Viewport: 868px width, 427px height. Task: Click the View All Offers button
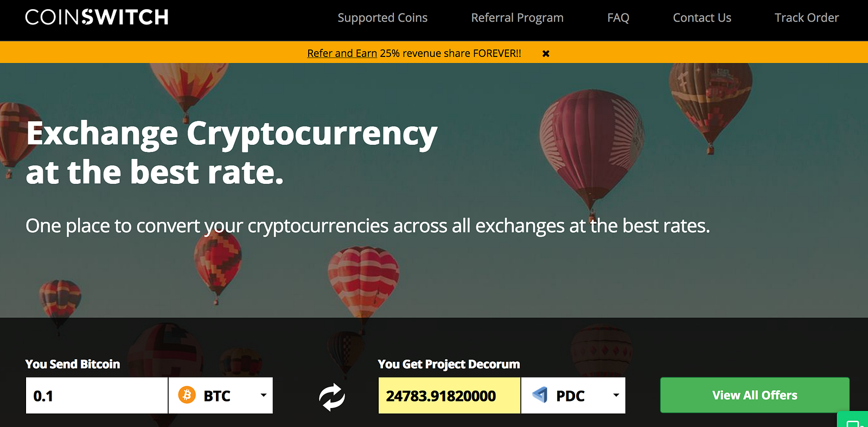pos(755,395)
